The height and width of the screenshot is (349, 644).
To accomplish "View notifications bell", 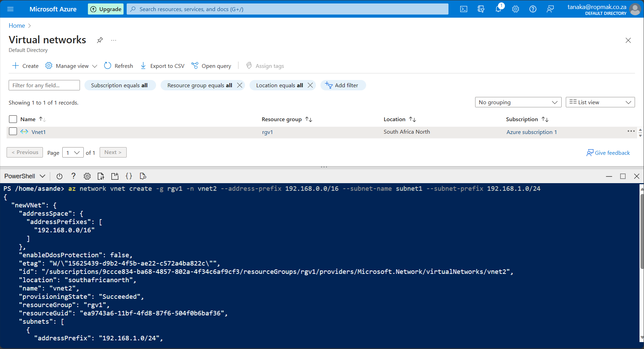I will click(x=498, y=9).
